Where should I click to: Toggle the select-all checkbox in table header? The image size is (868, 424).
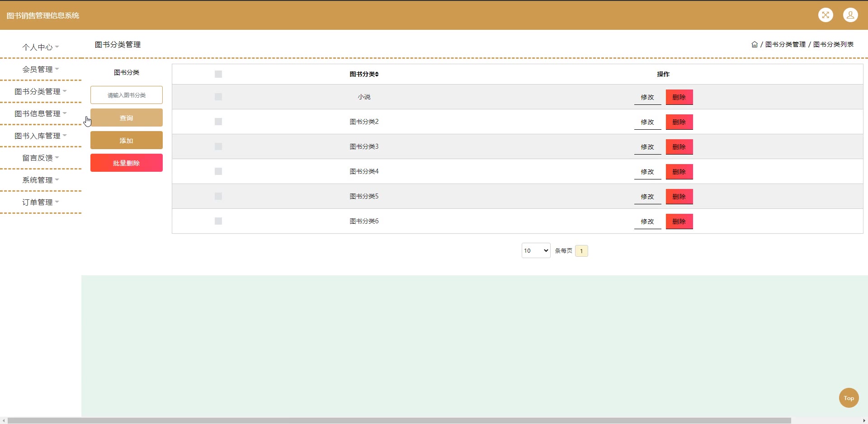(218, 74)
